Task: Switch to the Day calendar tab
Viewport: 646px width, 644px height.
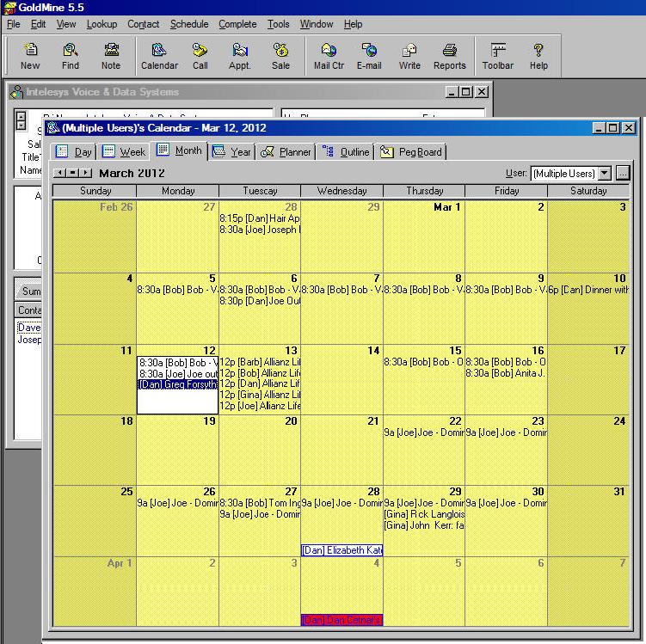Action: [74, 152]
